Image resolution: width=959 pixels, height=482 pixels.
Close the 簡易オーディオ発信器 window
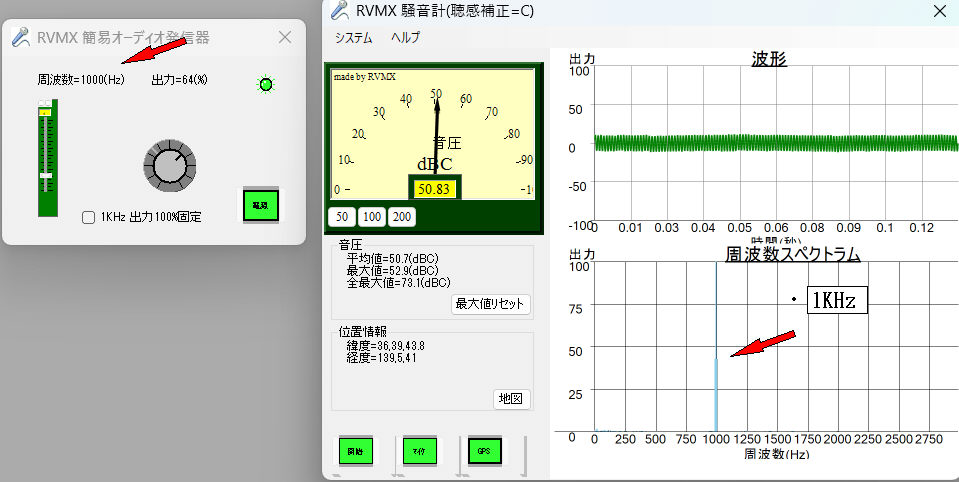[285, 37]
